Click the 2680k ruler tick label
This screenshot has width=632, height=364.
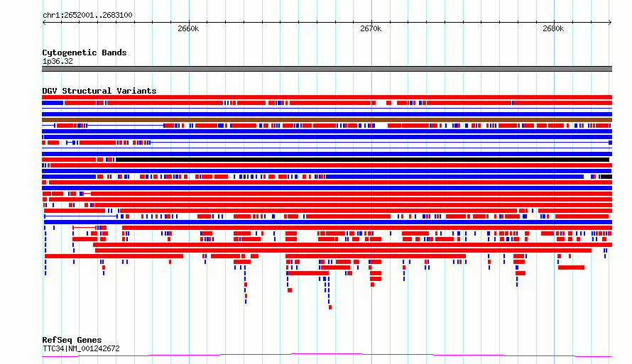[553, 28]
